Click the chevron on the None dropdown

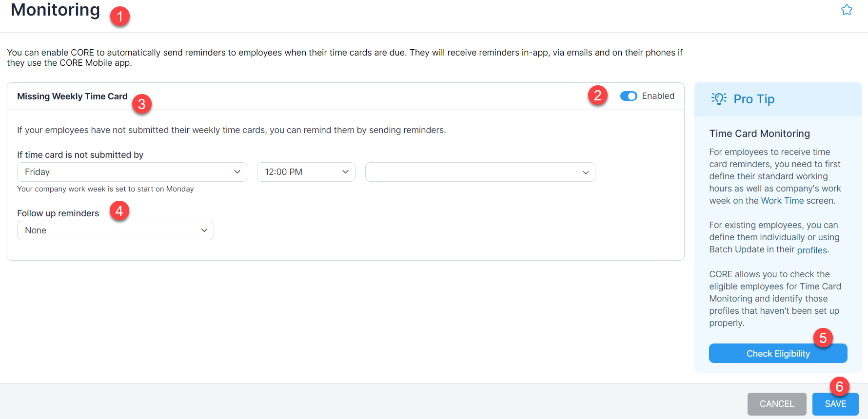204,230
